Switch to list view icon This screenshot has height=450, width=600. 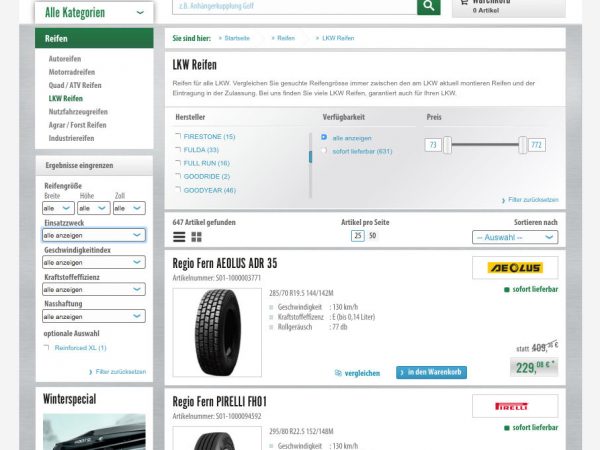[x=179, y=237]
